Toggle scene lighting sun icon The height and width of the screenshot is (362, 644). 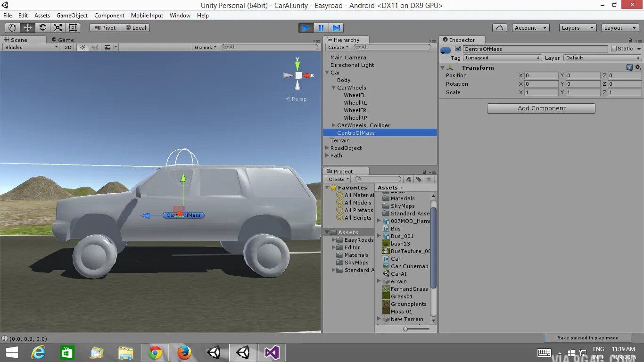pos(83,47)
